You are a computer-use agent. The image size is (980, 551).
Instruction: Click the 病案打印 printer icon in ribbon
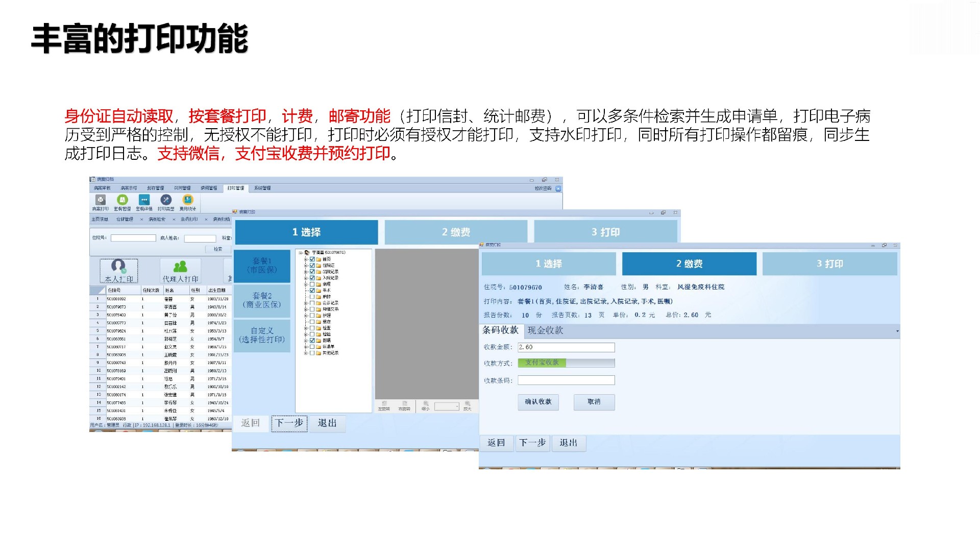click(101, 200)
